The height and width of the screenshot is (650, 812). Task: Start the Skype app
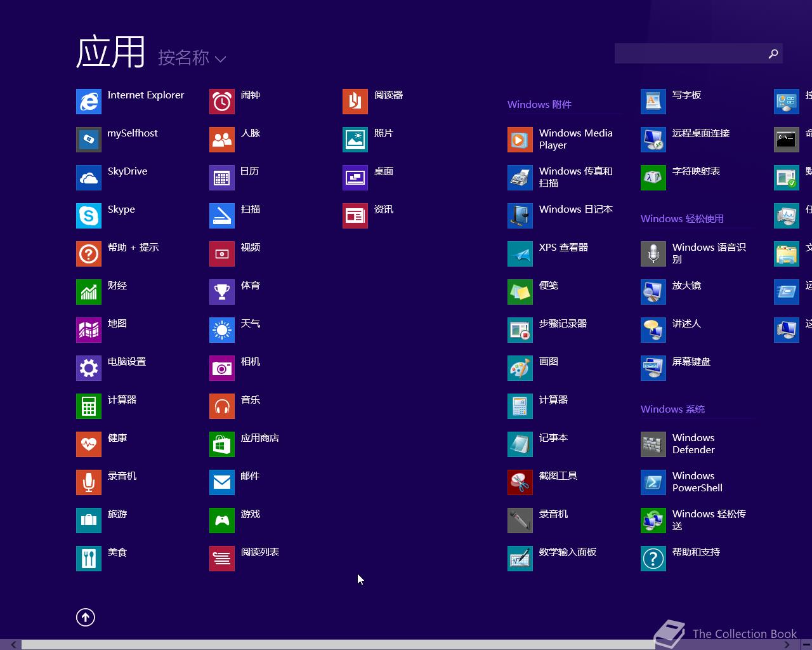point(89,216)
